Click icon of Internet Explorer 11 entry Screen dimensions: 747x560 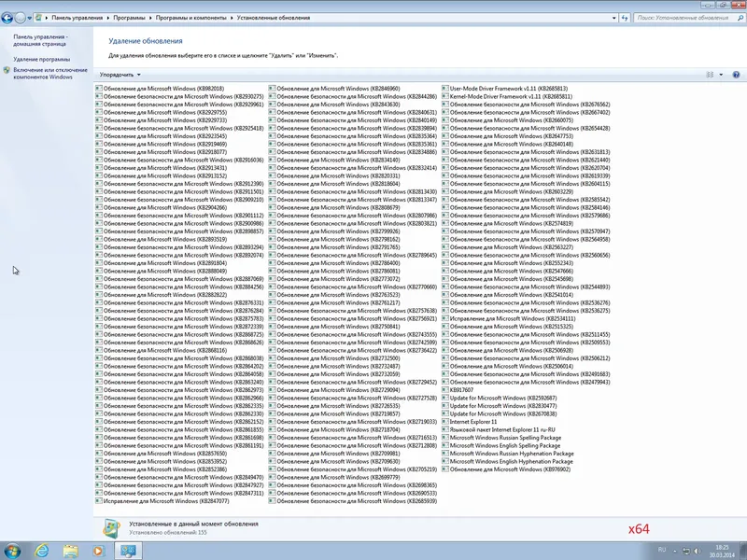click(x=445, y=422)
